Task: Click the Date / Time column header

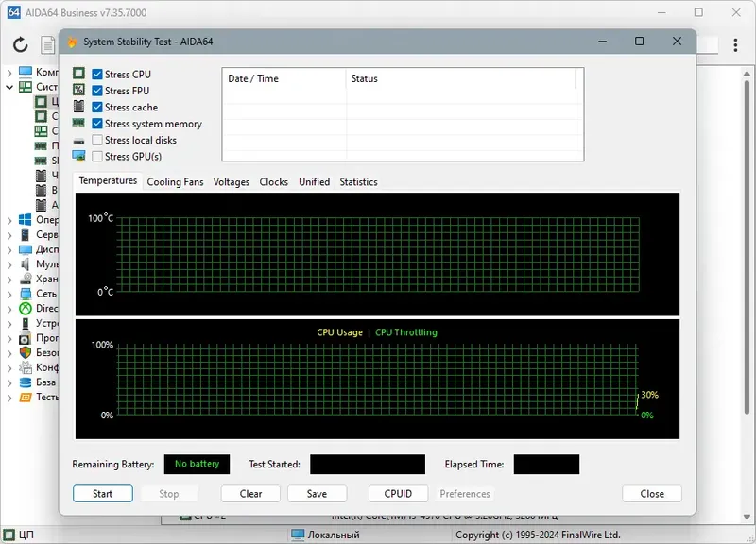Action: (284, 78)
